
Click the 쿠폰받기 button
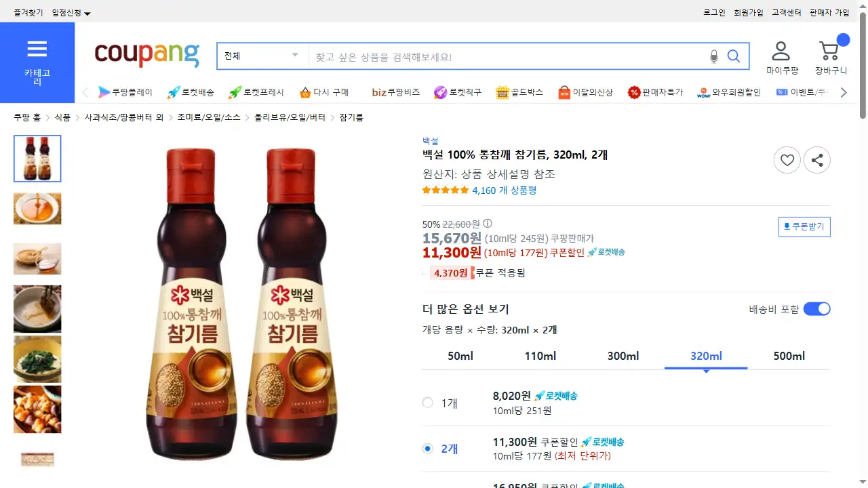tap(804, 226)
